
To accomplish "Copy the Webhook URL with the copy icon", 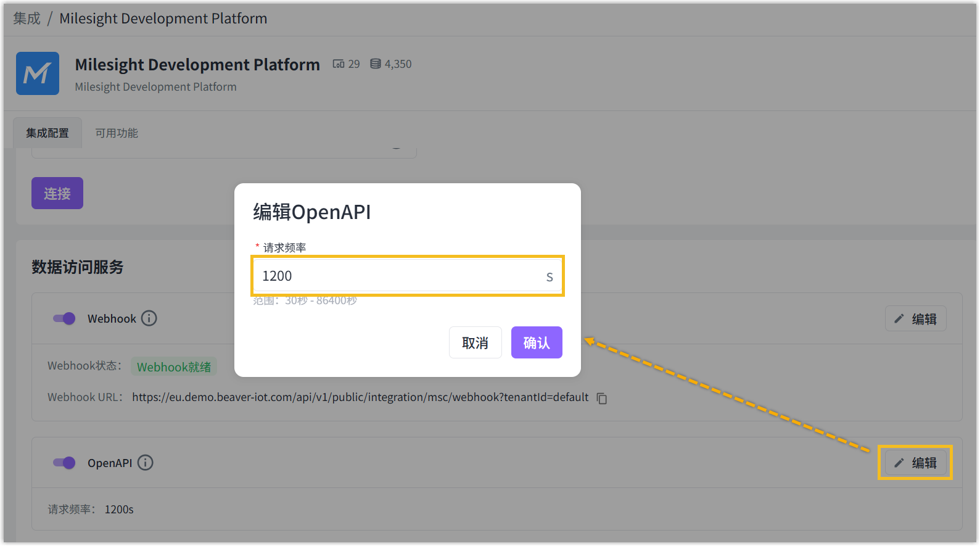I will [x=602, y=399].
